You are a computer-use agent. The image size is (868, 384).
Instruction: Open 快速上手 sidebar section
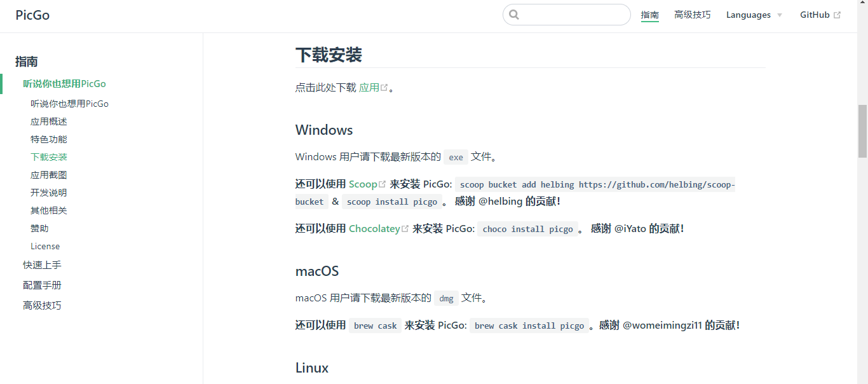pyautogui.click(x=42, y=265)
